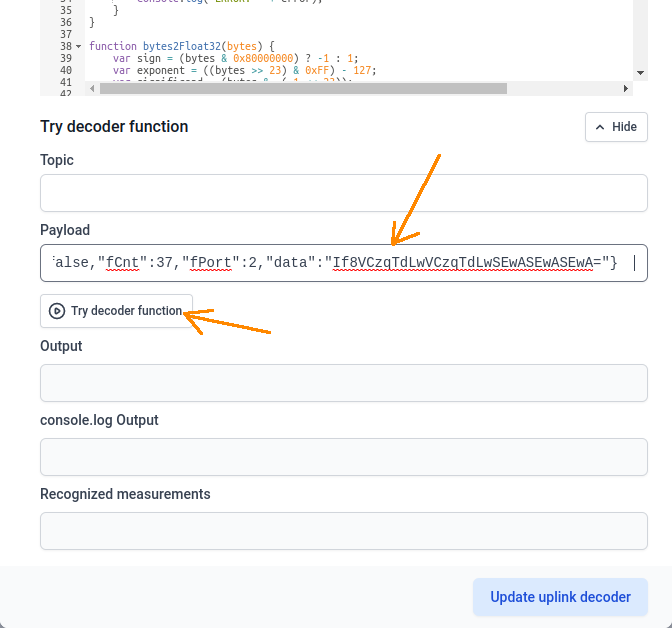Click into the Payload text field
Viewport: 672px width, 628px height.
point(343,263)
